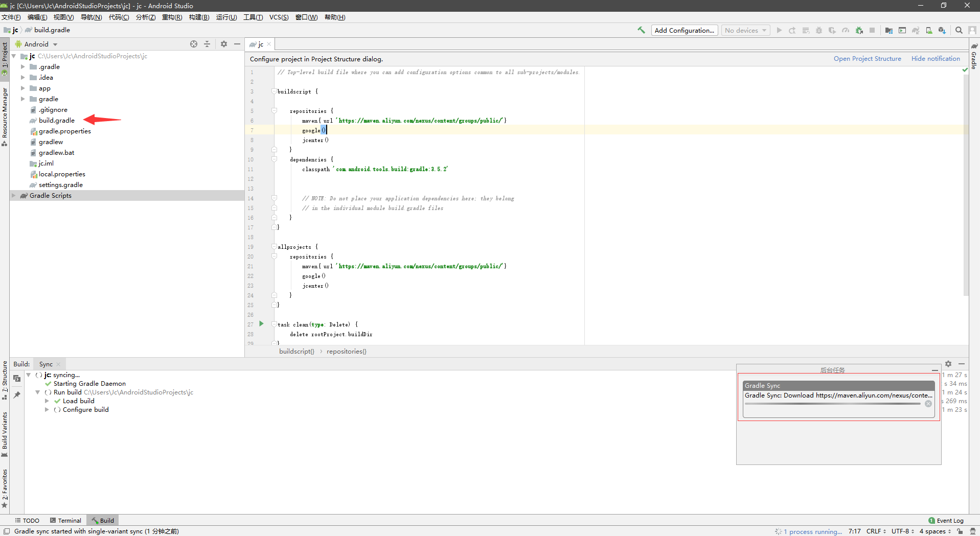Toggle the 1: Project tool window

pos(5,58)
